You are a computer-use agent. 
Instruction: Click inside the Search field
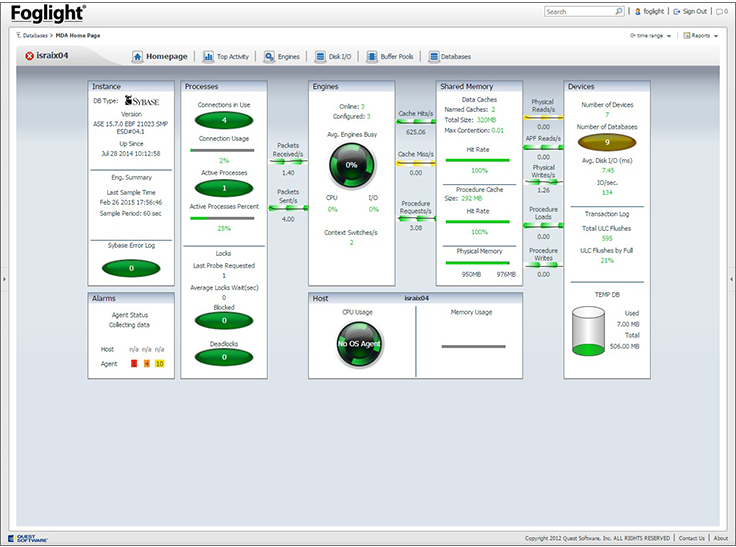(x=580, y=11)
